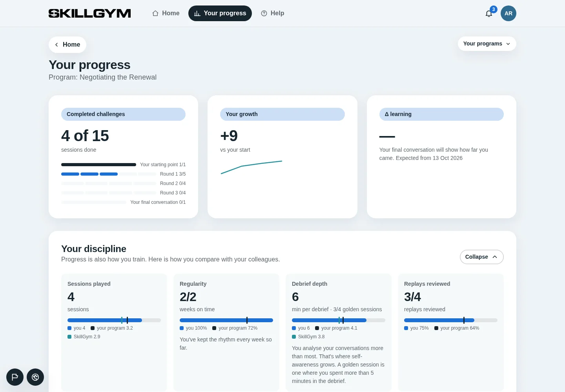Open the AR user avatar menu

pyautogui.click(x=508, y=13)
